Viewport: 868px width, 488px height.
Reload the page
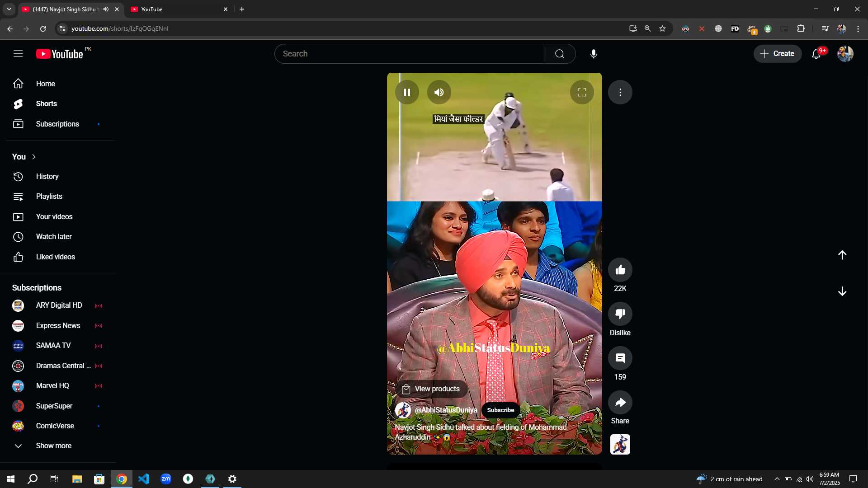tap(43, 28)
